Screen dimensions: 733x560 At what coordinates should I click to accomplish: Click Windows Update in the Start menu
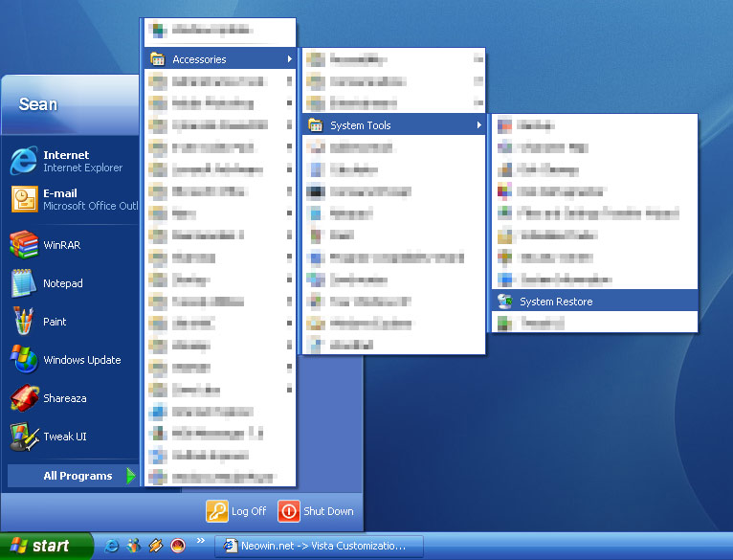point(81,360)
